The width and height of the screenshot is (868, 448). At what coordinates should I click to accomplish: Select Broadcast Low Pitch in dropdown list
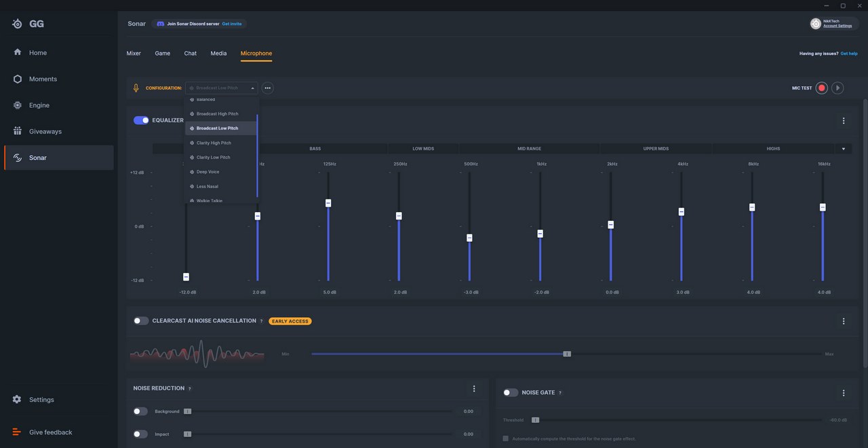pos(221,128)
